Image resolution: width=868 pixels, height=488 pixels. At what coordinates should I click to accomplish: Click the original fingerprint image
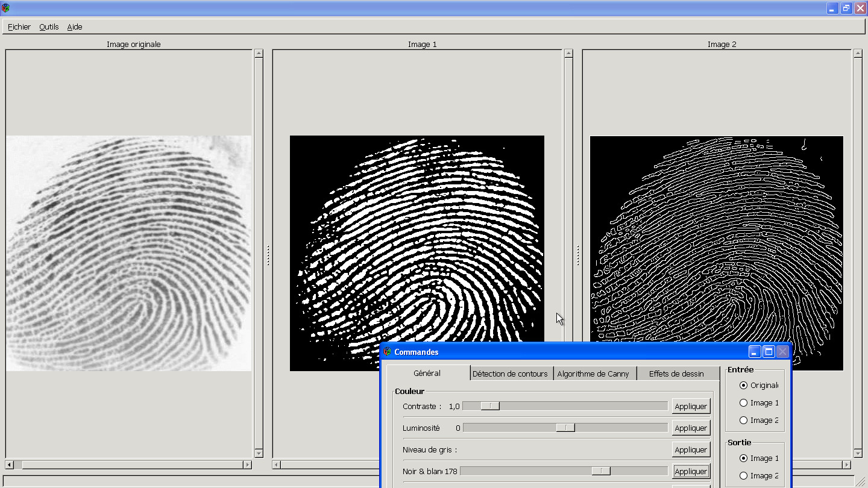coord(128,253)
